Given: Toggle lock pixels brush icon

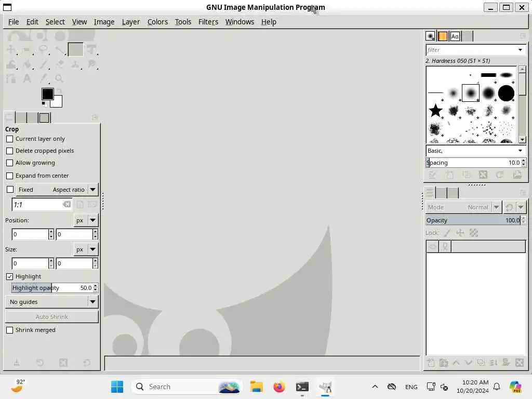Looking at the screenshot, I should point(447,233).
